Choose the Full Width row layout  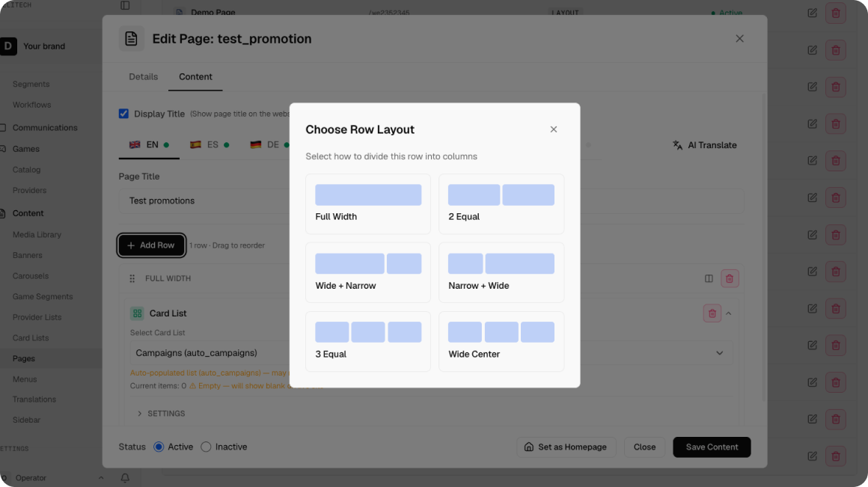pos(368,203)
